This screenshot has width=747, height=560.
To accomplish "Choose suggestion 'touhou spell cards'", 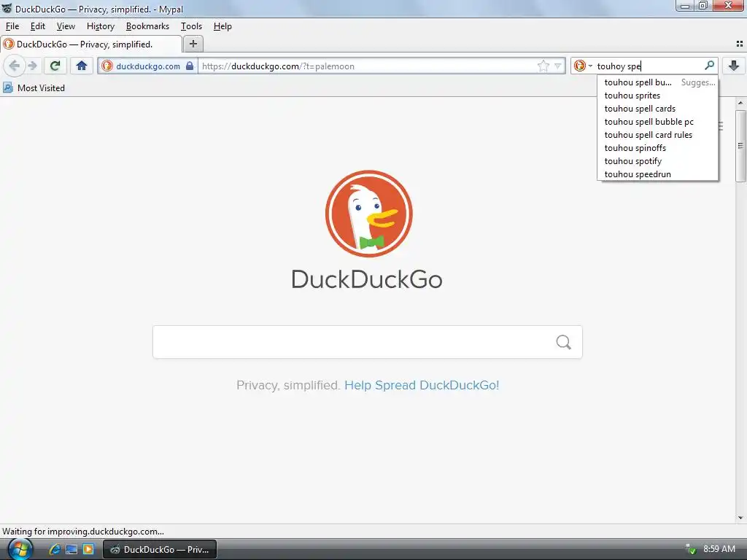I will pos(658,109).
